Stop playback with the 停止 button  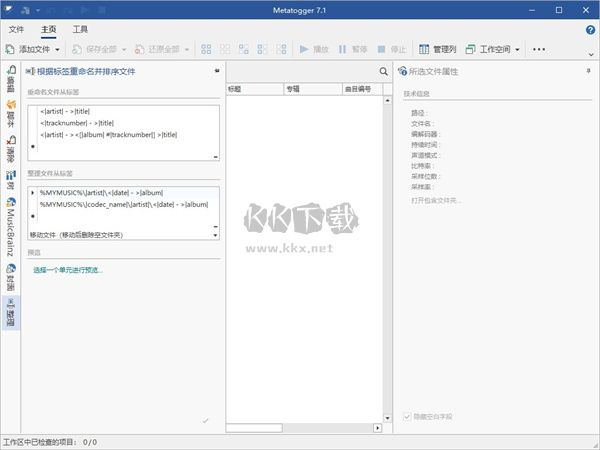pyautogui.click(x=391, y=49)
